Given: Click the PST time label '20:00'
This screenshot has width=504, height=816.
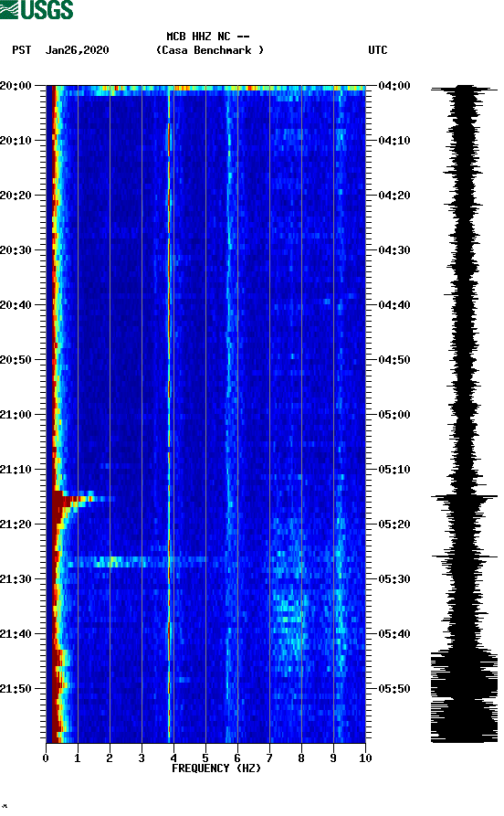Looking at the screenshot, I should click(16, 85).
